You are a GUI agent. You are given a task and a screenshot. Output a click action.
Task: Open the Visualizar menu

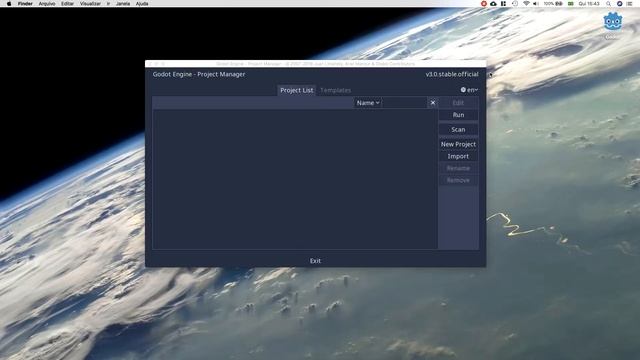tap(90, 4)
